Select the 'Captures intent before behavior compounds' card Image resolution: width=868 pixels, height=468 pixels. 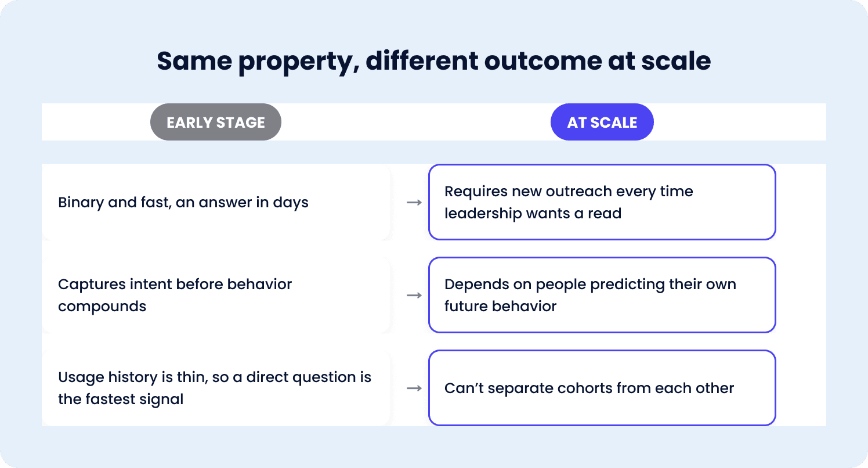(x=216, y=295)
